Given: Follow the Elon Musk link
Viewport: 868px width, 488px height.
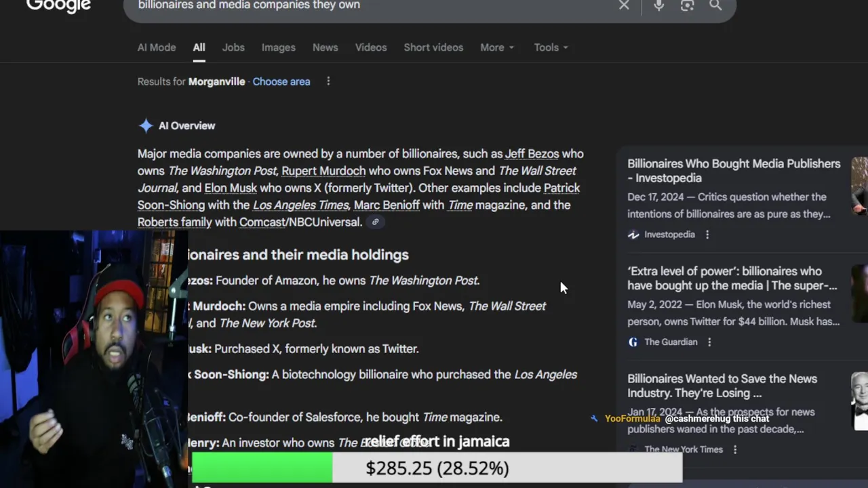Looking at the screenshot, I should click(231, 188).
